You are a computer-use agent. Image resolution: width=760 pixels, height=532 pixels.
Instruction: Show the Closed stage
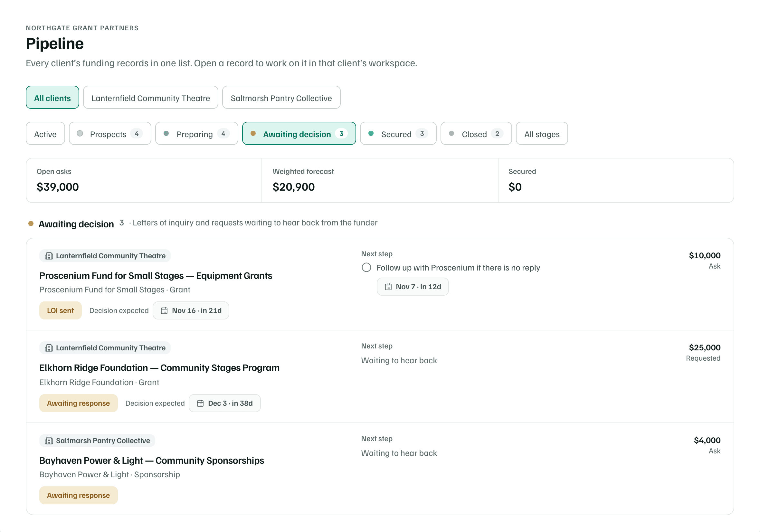click(x=476, y=134)
